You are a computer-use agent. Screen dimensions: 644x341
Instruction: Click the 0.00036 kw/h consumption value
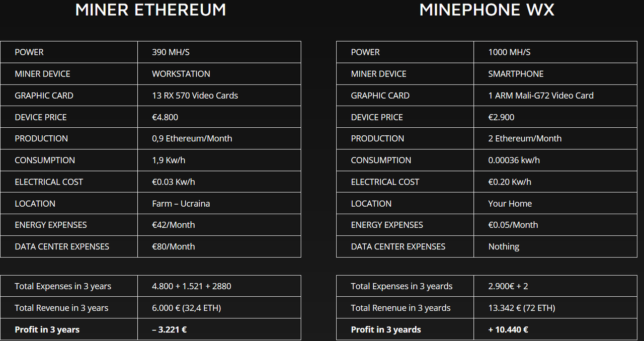[x=514, y=160]
